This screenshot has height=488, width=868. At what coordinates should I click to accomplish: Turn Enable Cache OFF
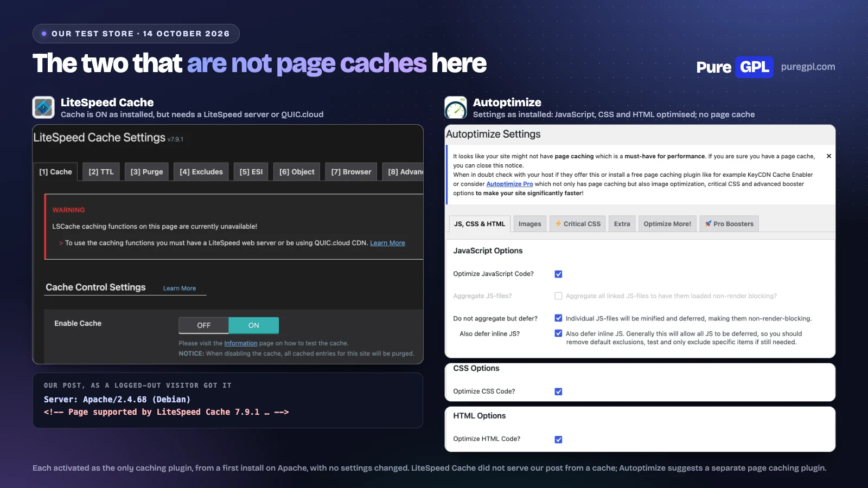(204, 325)
